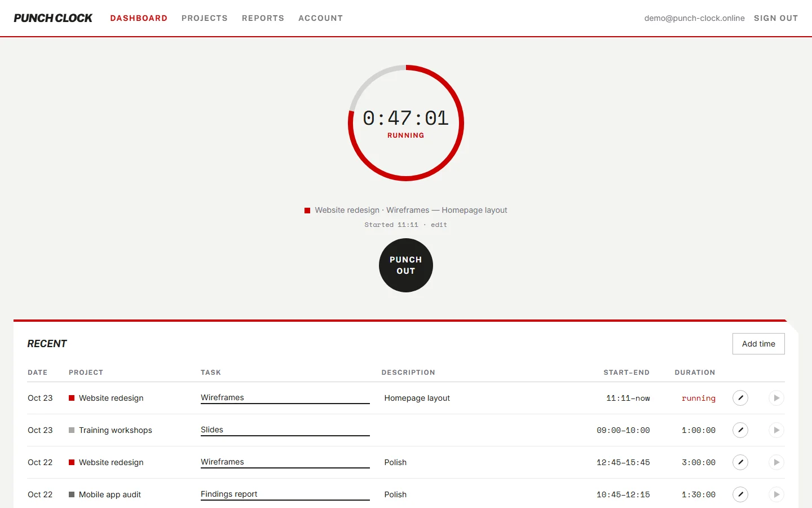Viewport: 812px width, 508px height.
Task: Click the Findings report task field
Action: tap(285, 494)
